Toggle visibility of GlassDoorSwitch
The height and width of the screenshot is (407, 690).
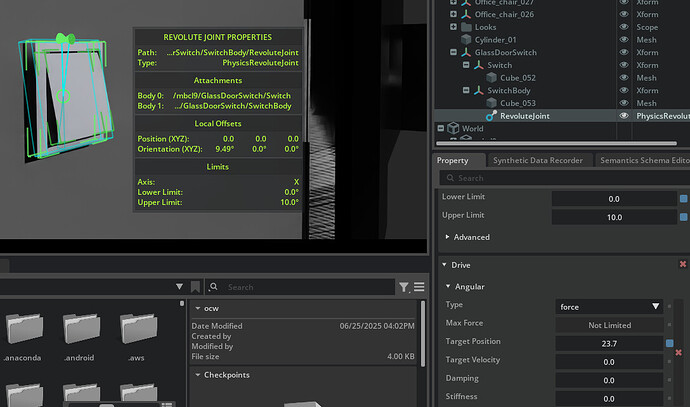pyautogui.click(x=624, y=52)
